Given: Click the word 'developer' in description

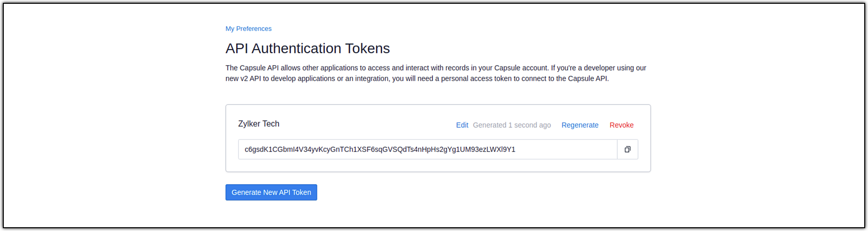Looking at the screenshot, I should tap(600, 68).
